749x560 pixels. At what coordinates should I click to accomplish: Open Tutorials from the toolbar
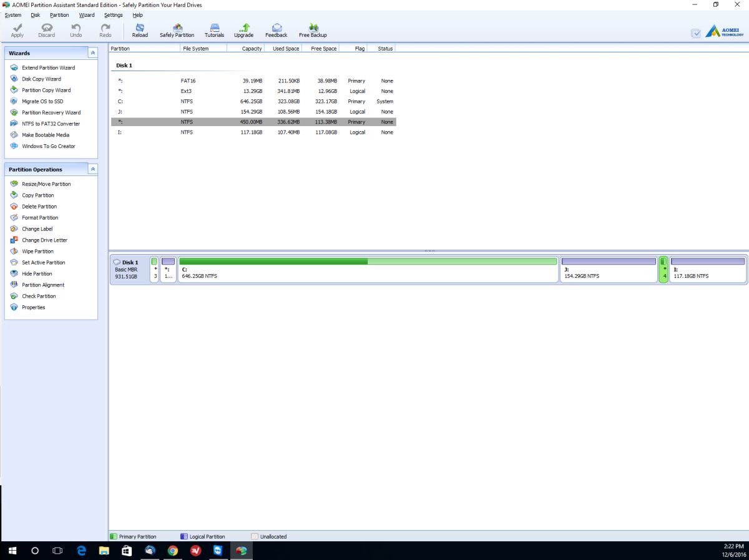click(214, 31)
